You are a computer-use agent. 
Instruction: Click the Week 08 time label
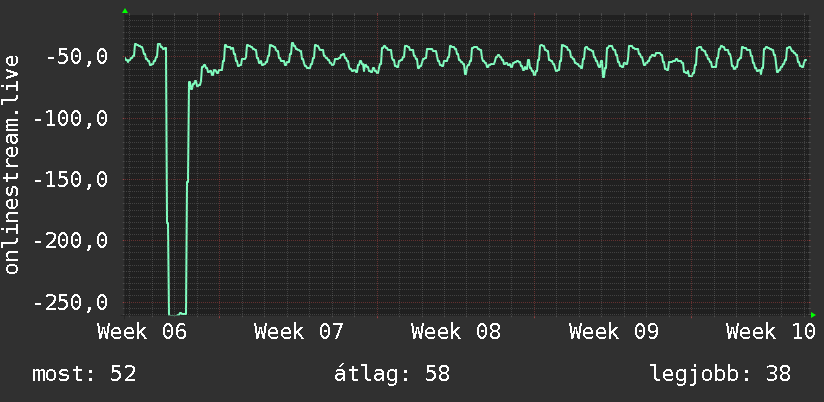pyautogui.click(x=456, y=332)
